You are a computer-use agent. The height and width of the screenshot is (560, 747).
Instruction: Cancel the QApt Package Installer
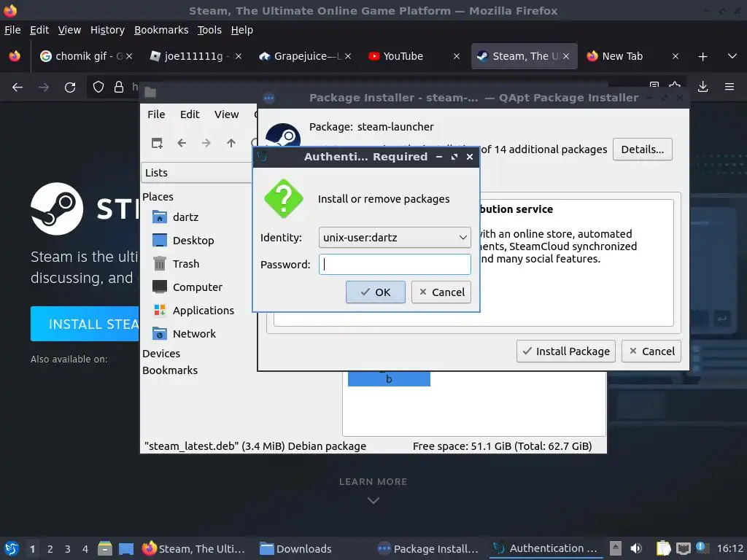pos(651,351)
